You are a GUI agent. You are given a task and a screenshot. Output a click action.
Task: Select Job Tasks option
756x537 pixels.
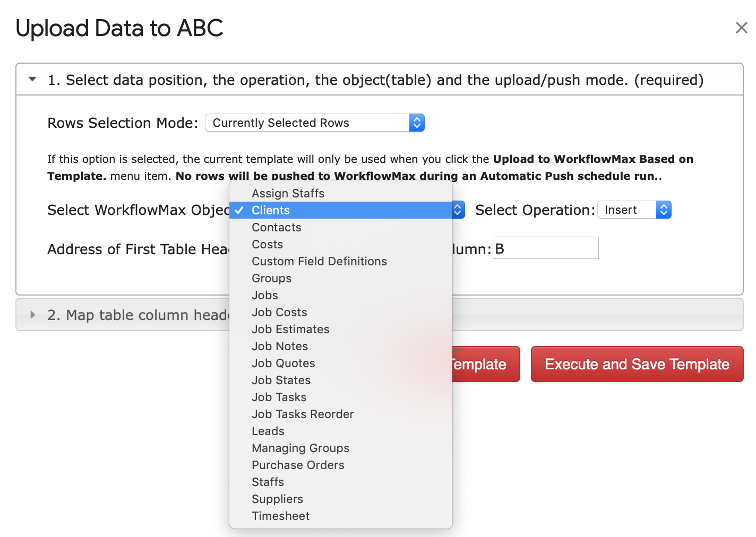pos(341,397)
